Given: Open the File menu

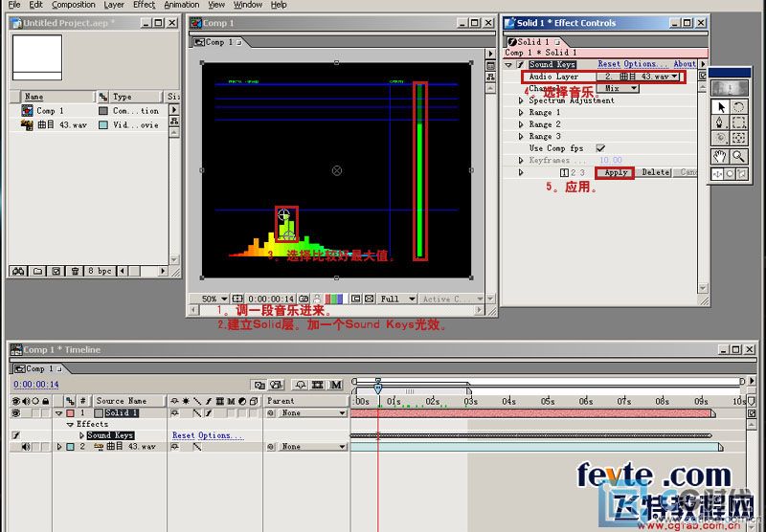Looking at the screenshot, I should tap(14, 5).
